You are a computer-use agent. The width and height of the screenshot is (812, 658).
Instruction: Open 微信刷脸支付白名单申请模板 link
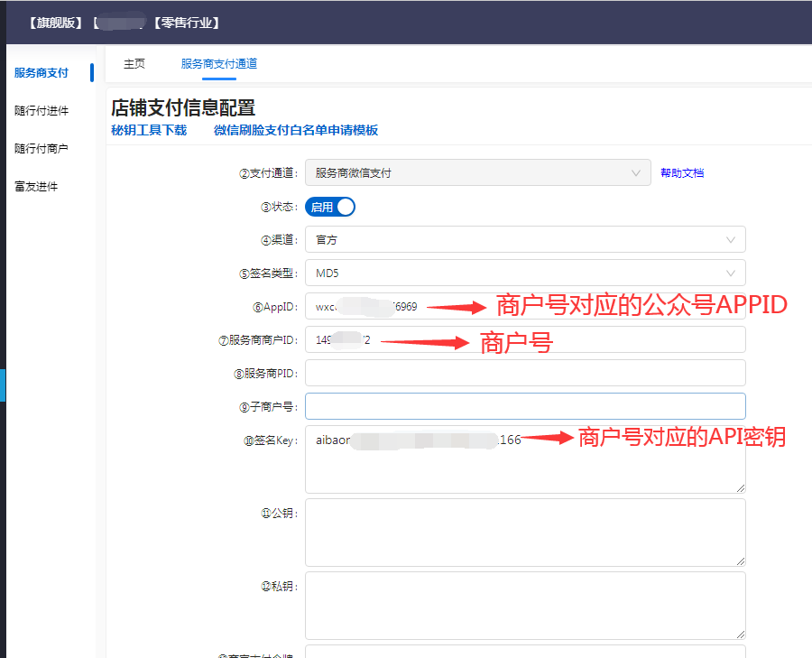(x=296, y=130)
